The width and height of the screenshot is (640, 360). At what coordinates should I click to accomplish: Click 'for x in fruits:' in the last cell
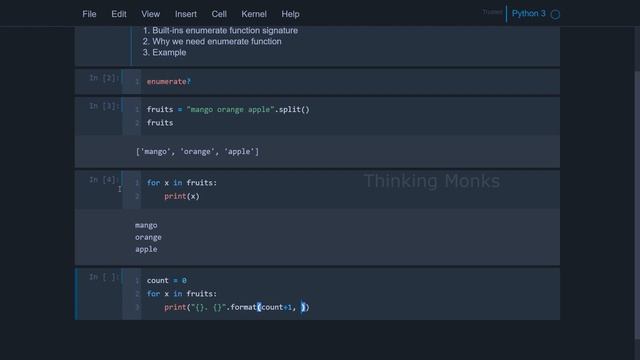click(x=182, y=293)
